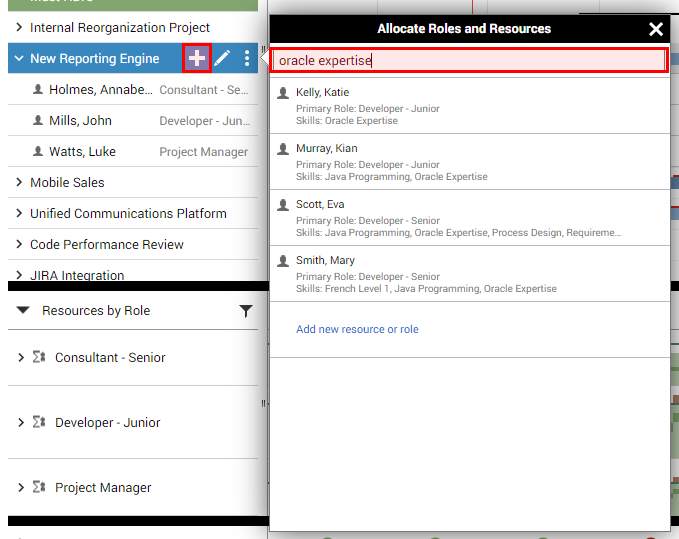Click the person icon beside Kelly, Katie
The height and width of the screenshot is (539, 679).
click(x=283, y=93)
